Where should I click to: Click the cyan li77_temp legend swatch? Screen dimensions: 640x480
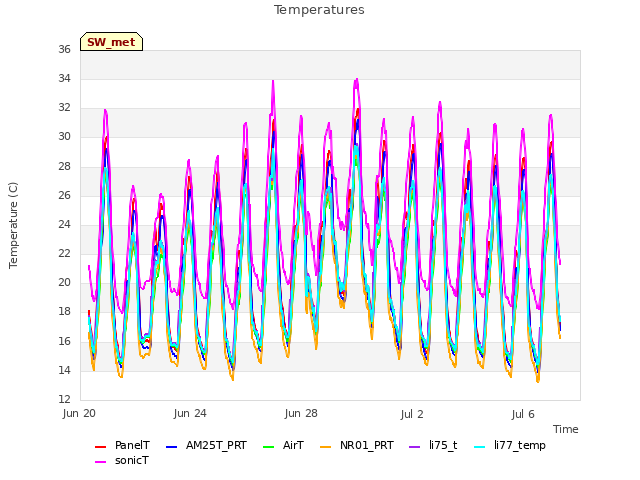tap(479, 447)
